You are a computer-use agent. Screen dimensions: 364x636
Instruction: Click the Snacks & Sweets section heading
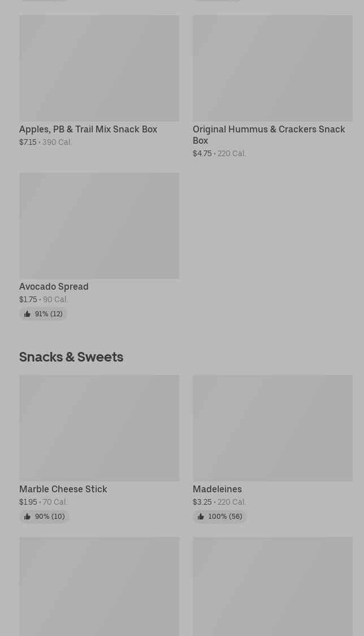[71, 356]
